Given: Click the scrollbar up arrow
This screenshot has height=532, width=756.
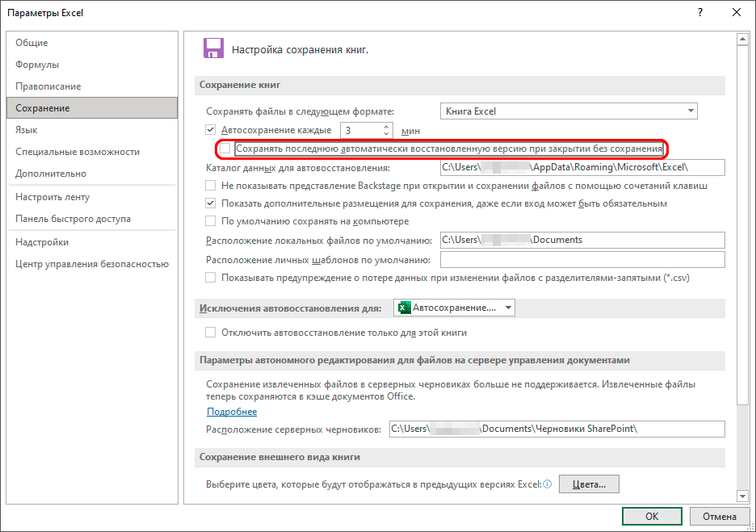Looking at the screenshot, I should point(742,39).
